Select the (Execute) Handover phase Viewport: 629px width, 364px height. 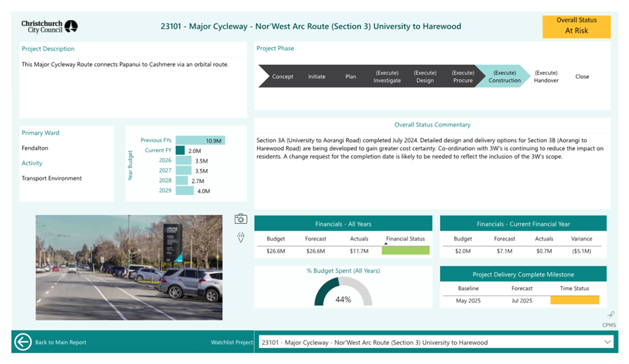tap(546, 76)
